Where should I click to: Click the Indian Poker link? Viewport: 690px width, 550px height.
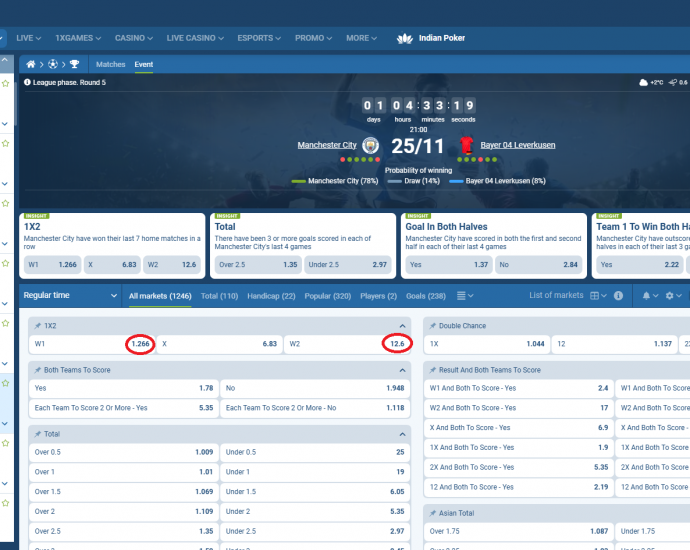442,38
